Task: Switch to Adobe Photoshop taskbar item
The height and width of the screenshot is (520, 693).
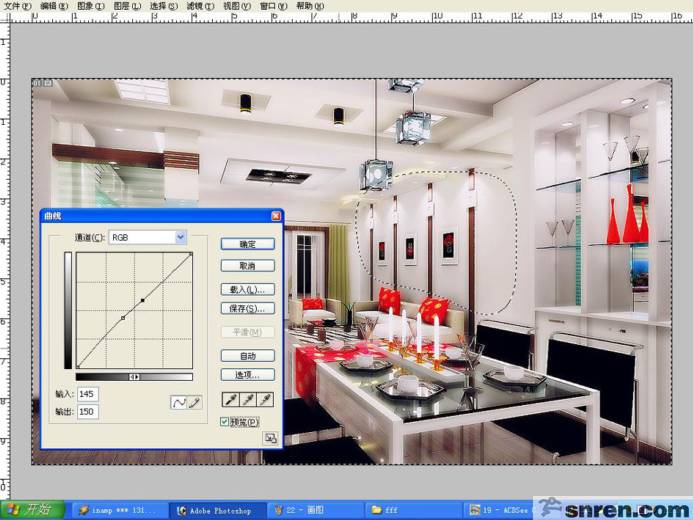Action: [219, 510]
